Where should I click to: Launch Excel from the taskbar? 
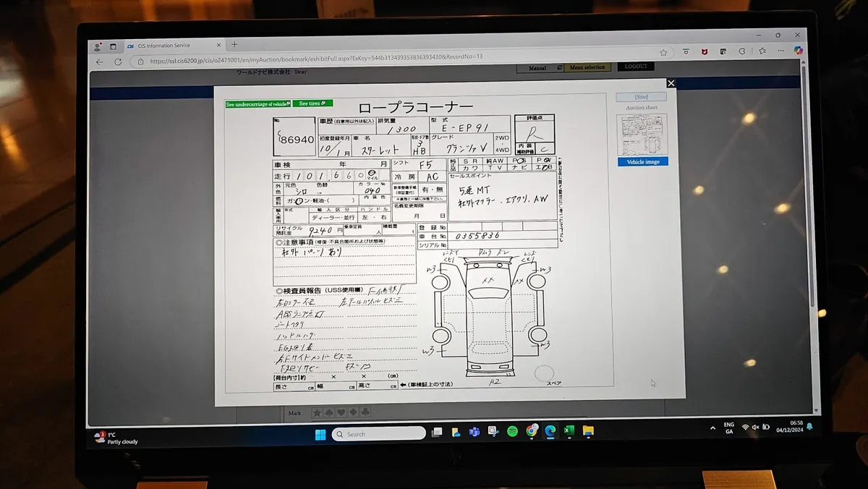tap(569, 431)
